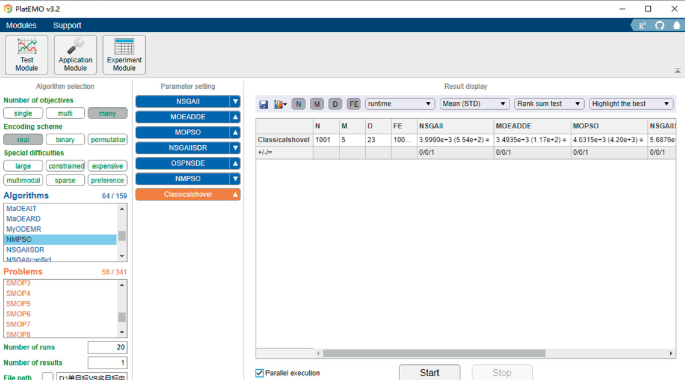Expand NSGAII parameter arrow
Viewport: 685px width, 380px height.
[x=235, y=101]
